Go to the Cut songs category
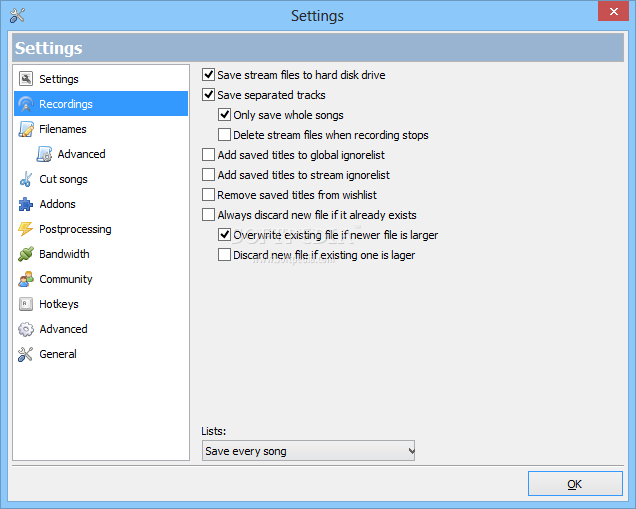The width and height of the screenshot is (636, 509). pyautogui.click(x=101, y=179)
